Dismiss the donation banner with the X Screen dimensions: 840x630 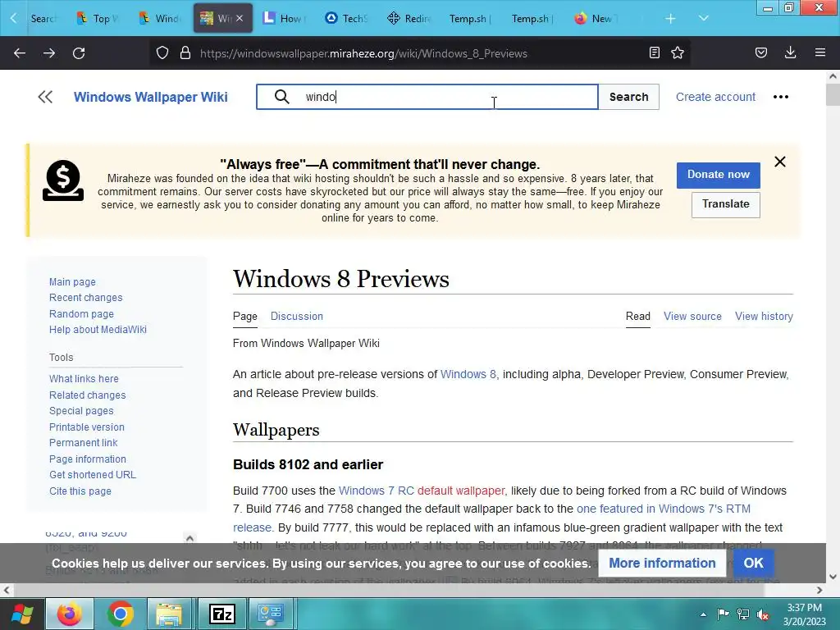pos(780,162)
